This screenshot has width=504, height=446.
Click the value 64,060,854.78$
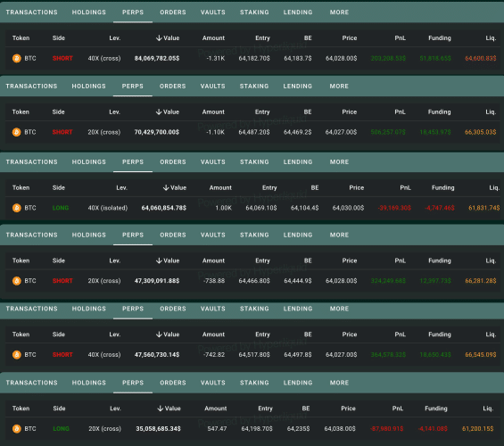tap(164, 208)
